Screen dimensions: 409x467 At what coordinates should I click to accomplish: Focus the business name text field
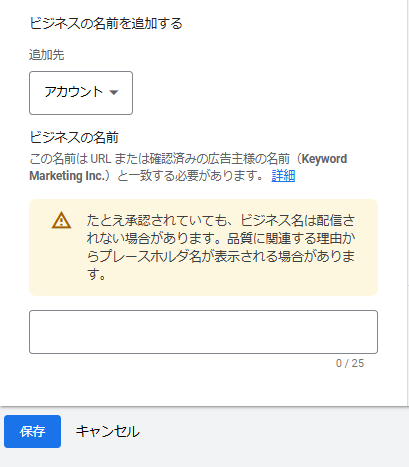pos(203,332)
